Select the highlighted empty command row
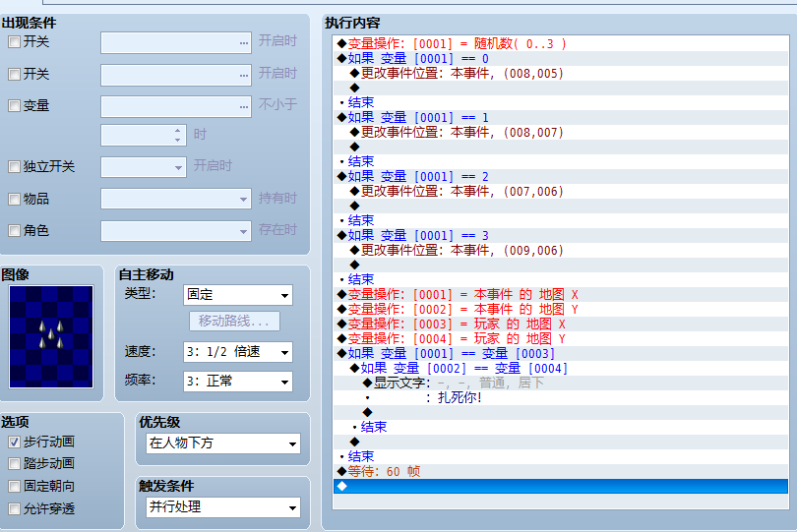Viewport: 797px width, 532px height. (561, 486)
